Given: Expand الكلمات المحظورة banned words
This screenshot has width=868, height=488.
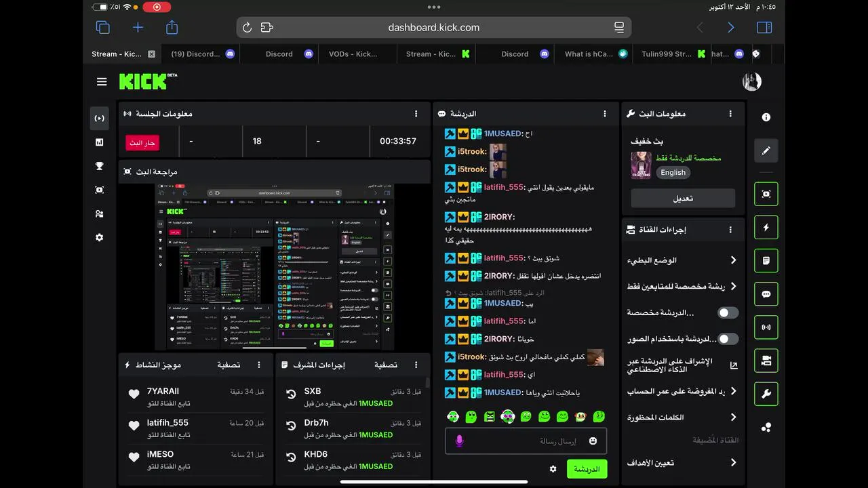Looking at the screenshot, I should point(683,418).
